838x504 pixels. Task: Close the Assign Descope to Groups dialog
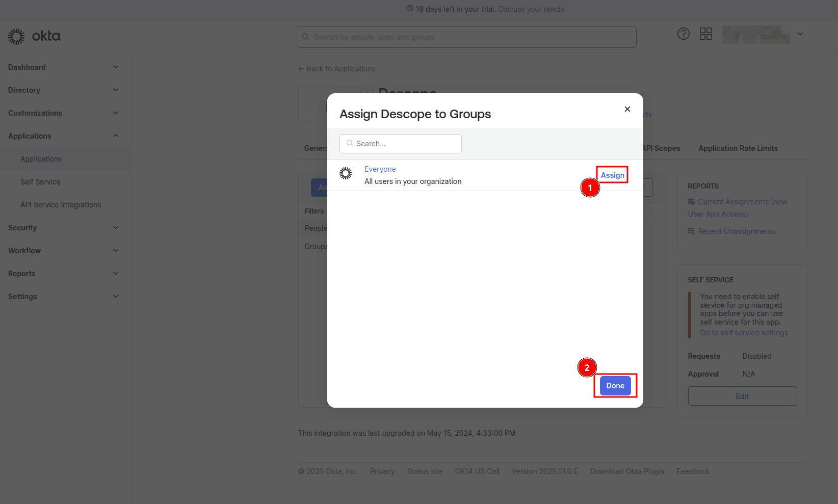pos(627,109)
